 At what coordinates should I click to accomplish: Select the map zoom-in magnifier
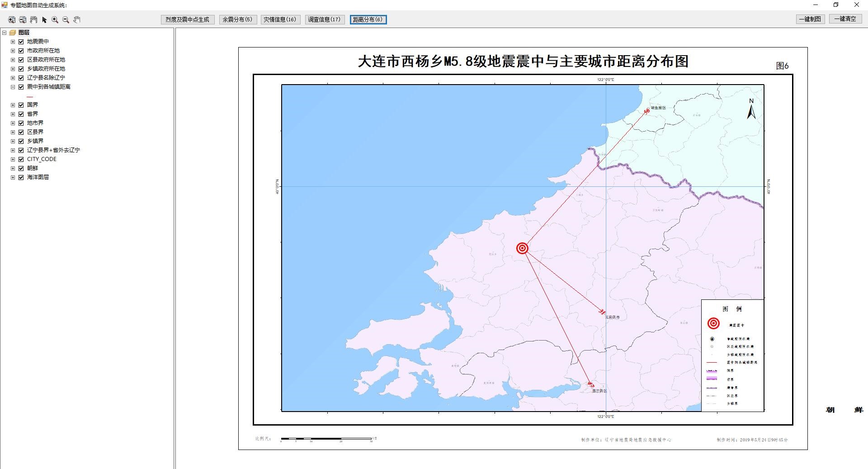tap(55, 19)
